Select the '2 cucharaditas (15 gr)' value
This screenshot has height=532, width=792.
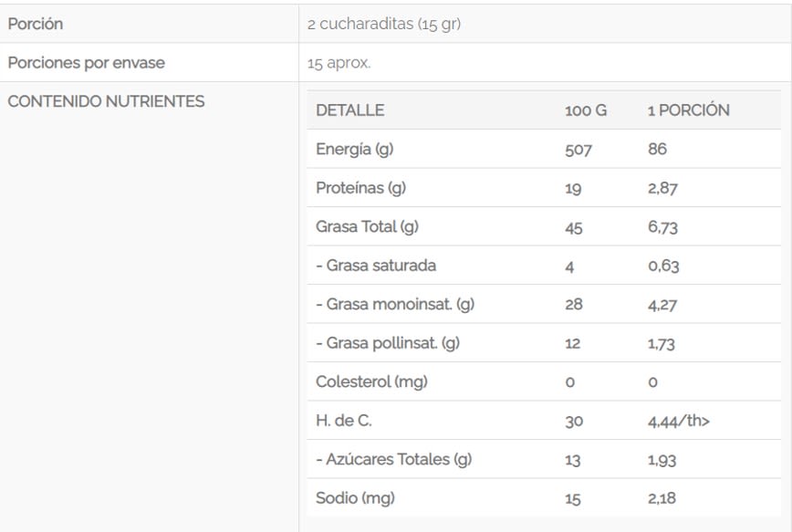[384, 25]
